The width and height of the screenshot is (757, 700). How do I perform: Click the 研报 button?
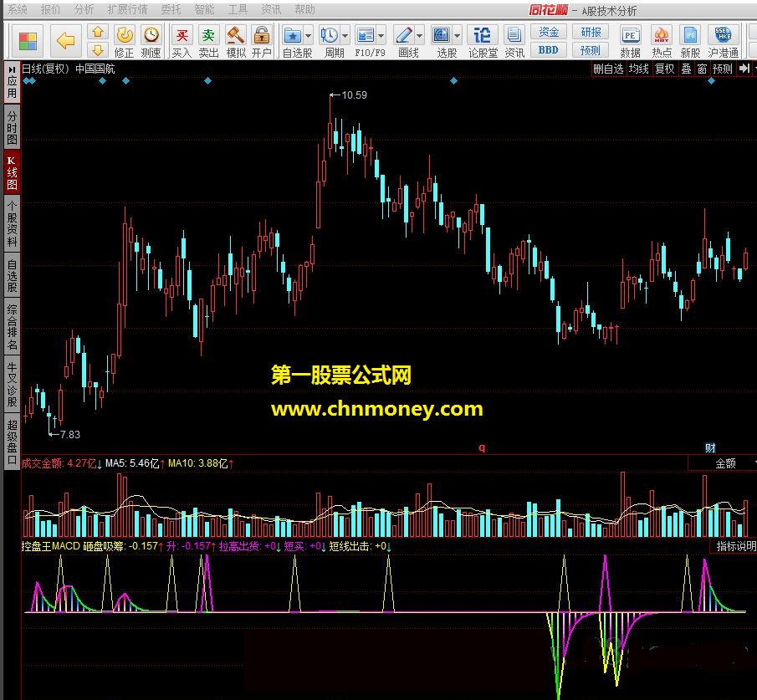591,32
